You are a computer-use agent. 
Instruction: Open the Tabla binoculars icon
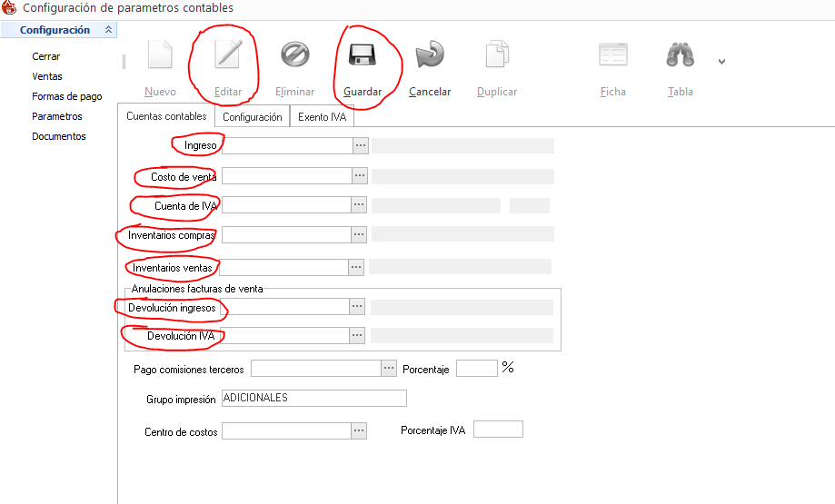click(680, 55)
